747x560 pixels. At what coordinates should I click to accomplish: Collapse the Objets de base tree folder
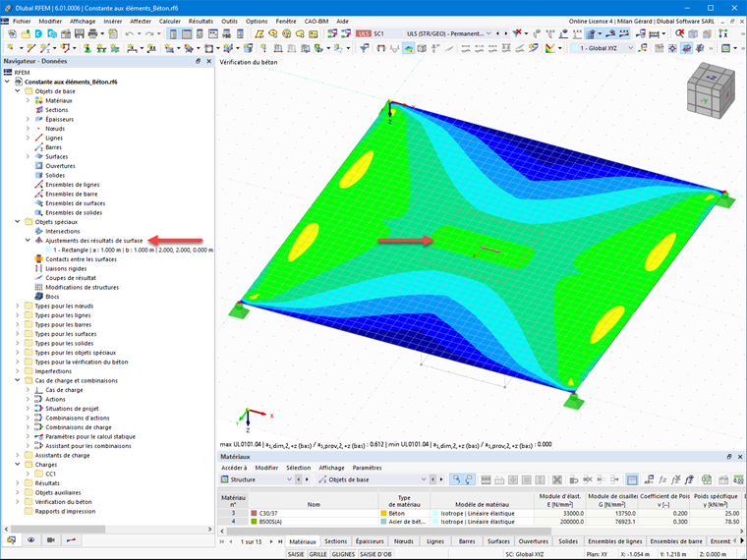coord(18,91)
